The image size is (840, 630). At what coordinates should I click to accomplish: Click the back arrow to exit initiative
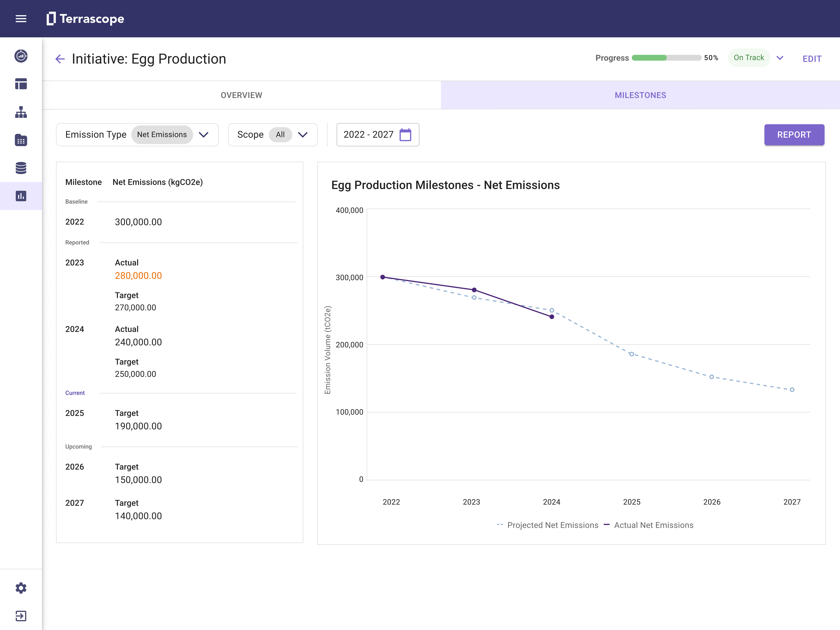click(x=60, y=59)
